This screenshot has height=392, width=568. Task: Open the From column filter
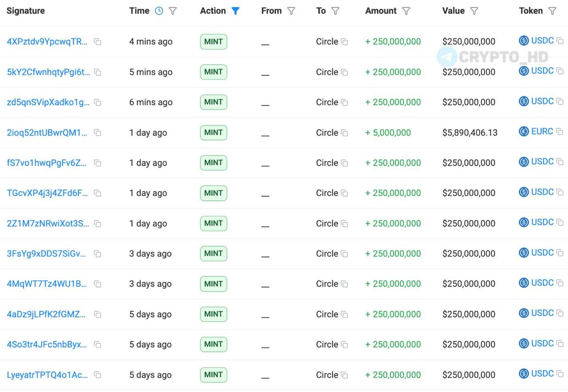pyautogui.click(x=291, y=11)
